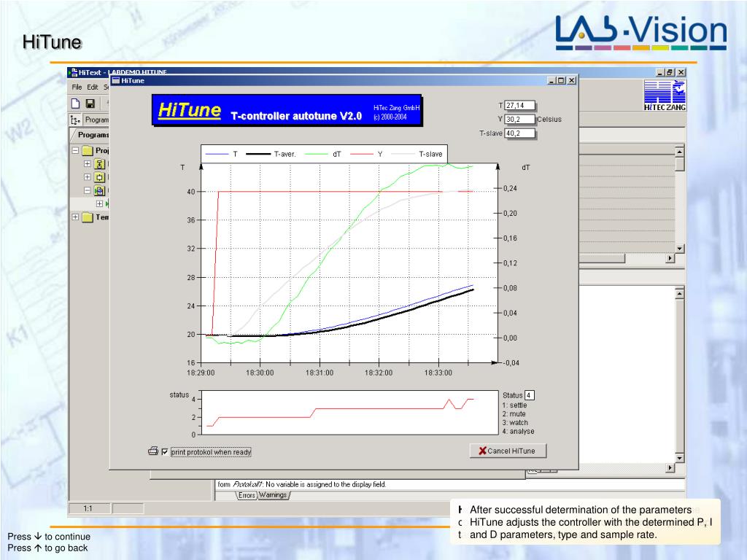
Task: Click lower-right panel scrollbar up arrow
Action: pyautogui.click(x=680, y=294)
